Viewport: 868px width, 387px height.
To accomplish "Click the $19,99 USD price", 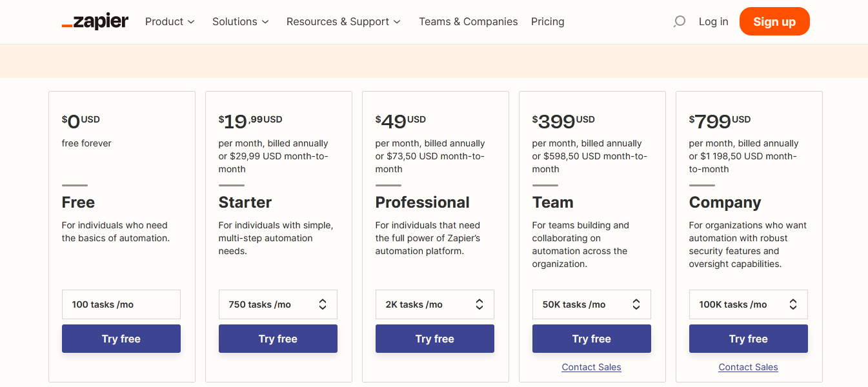I will pos(250,121).
